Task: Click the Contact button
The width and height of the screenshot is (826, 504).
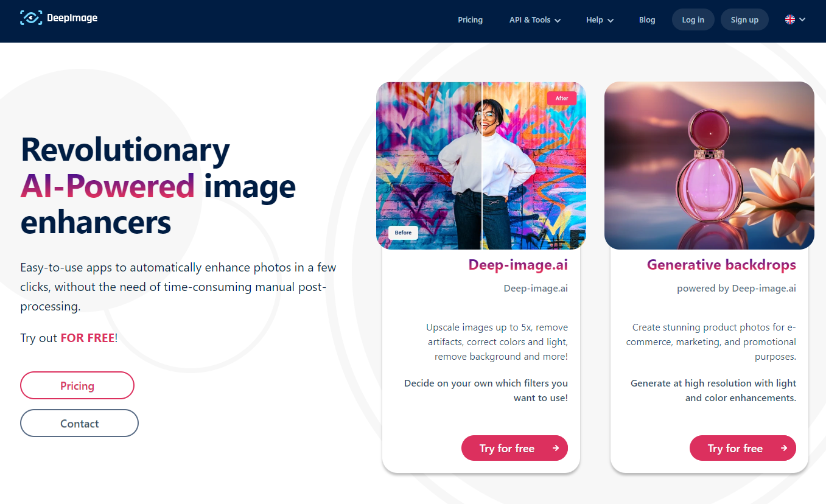Action: click(x=79, y=423)
